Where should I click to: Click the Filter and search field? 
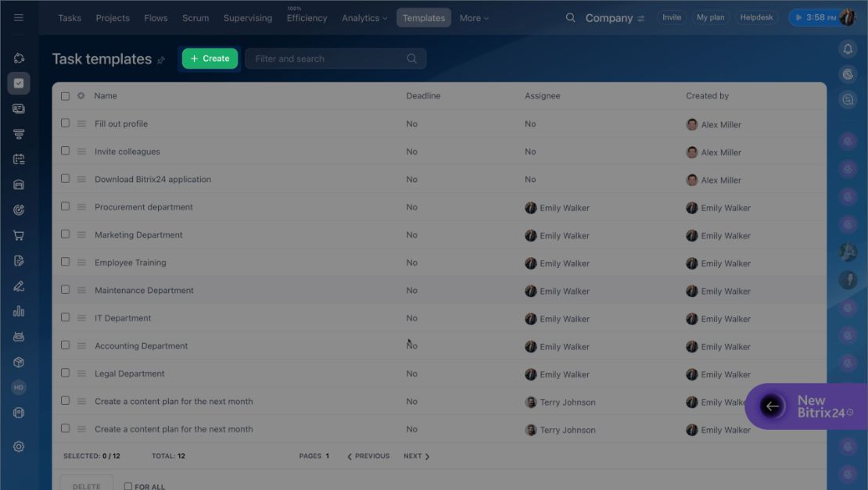[335, 59]
